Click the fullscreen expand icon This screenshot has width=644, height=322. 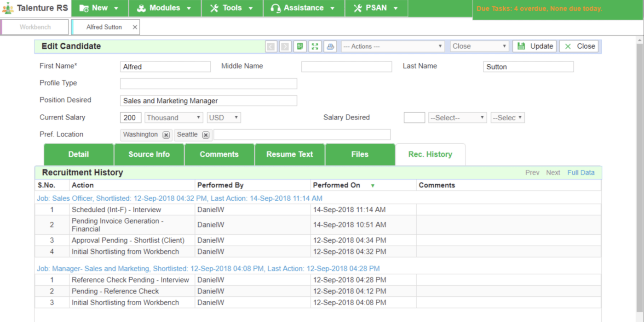315,46
